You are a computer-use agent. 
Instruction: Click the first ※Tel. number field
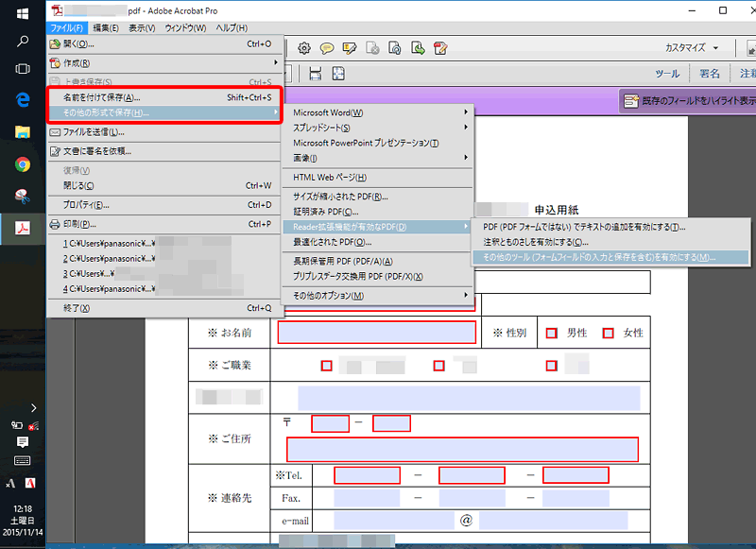(367, 475)
